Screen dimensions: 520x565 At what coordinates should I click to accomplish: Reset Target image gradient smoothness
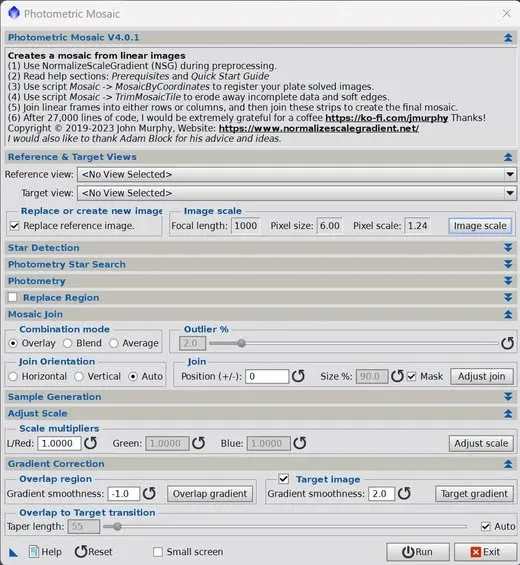(x=404, y=493)
